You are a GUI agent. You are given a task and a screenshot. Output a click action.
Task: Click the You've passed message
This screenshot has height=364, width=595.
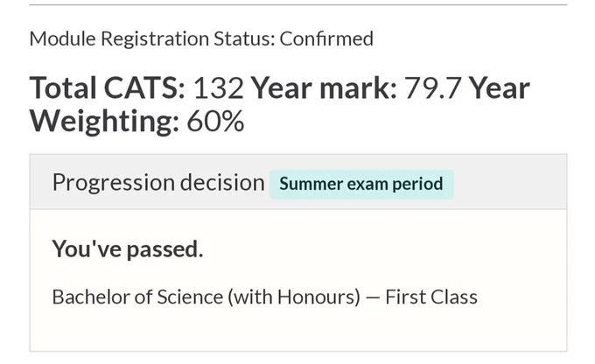(x=128, y=249)
